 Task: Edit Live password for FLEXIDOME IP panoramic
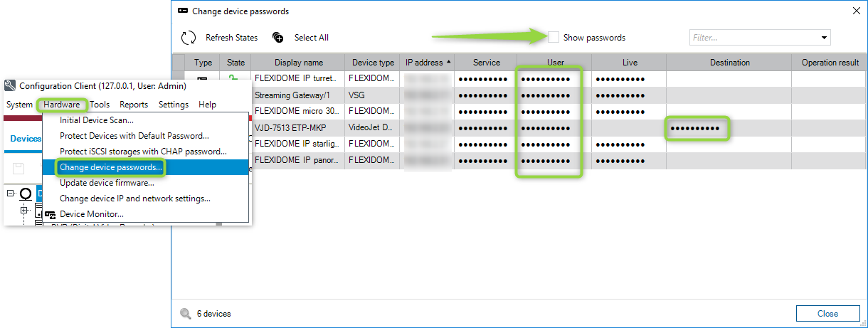click(630, 161)
